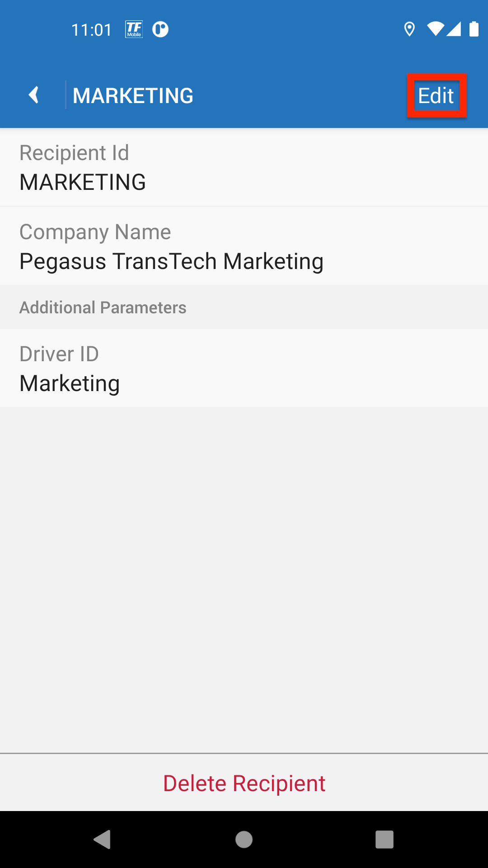Tap the cellular signal icon

[454, 29]
